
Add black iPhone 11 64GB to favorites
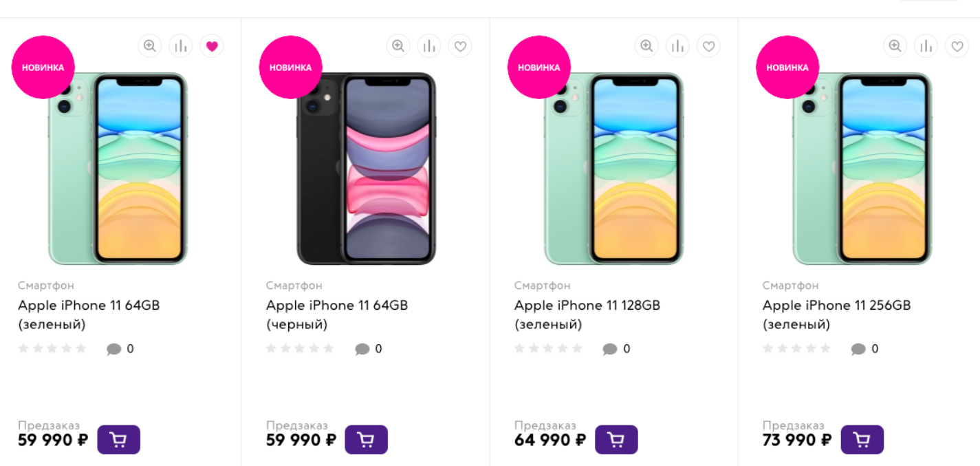tap(460, 46)
